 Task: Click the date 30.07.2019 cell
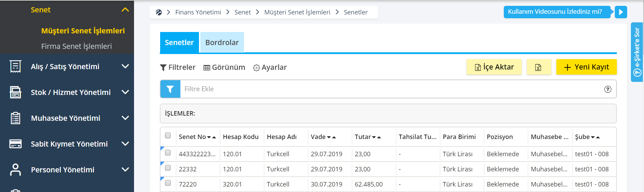coord(326,184)
